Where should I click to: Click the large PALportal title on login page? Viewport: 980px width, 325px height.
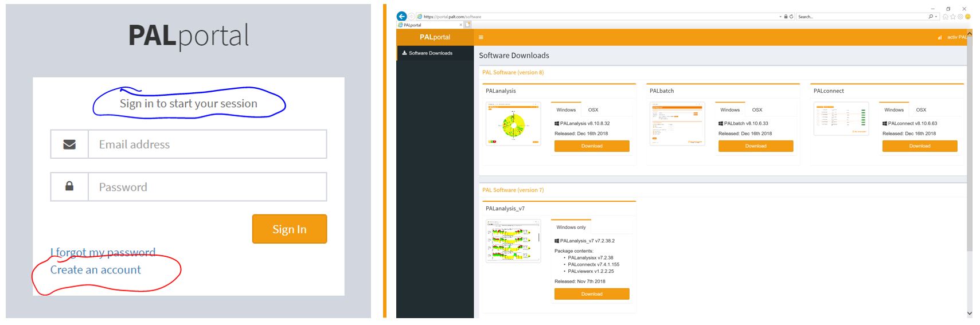coord(189,36)
